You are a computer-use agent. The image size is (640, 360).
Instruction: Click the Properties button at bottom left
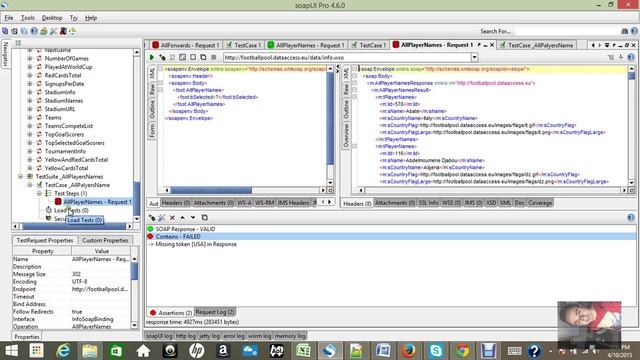[27, 337]
